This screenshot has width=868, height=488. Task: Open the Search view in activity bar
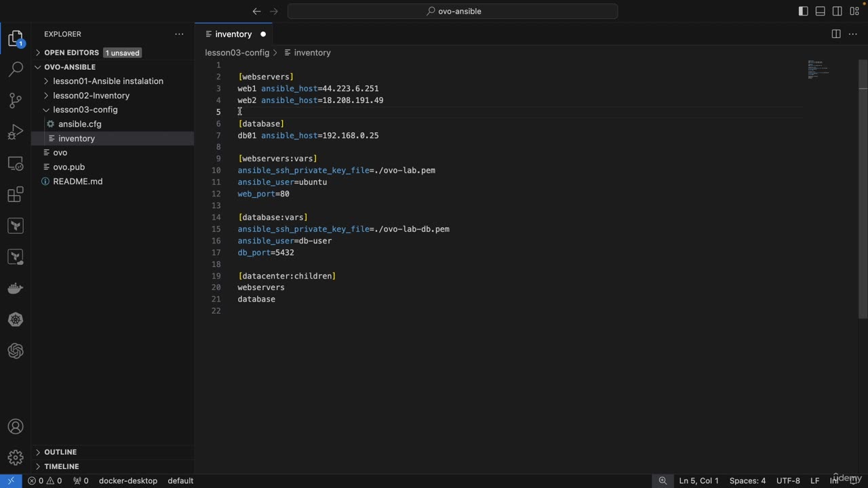click(15, 69)
